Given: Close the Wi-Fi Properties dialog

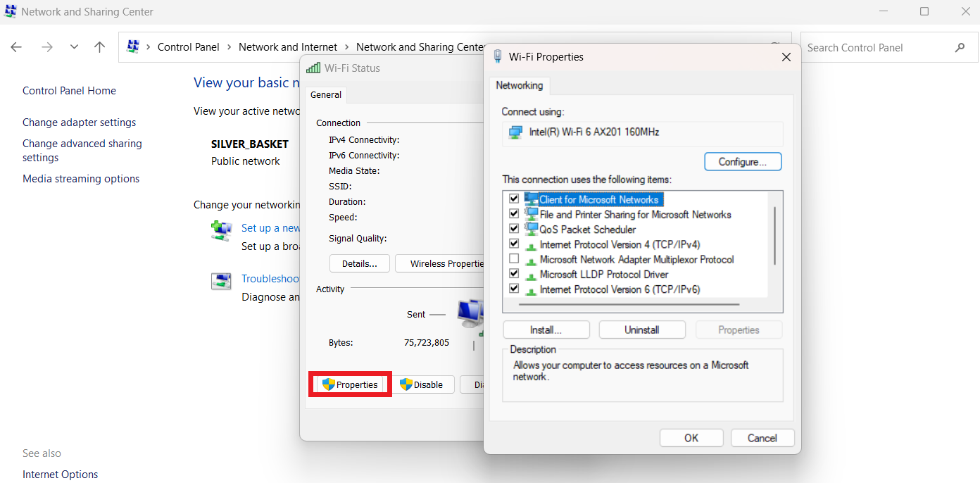Looking at the screenshot, I should 786,57.
